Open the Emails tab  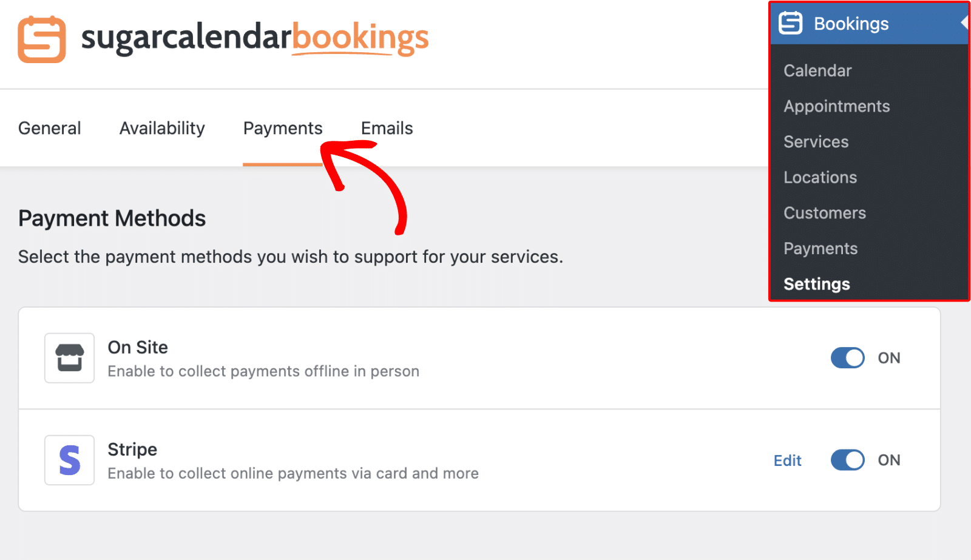[387, 128]
